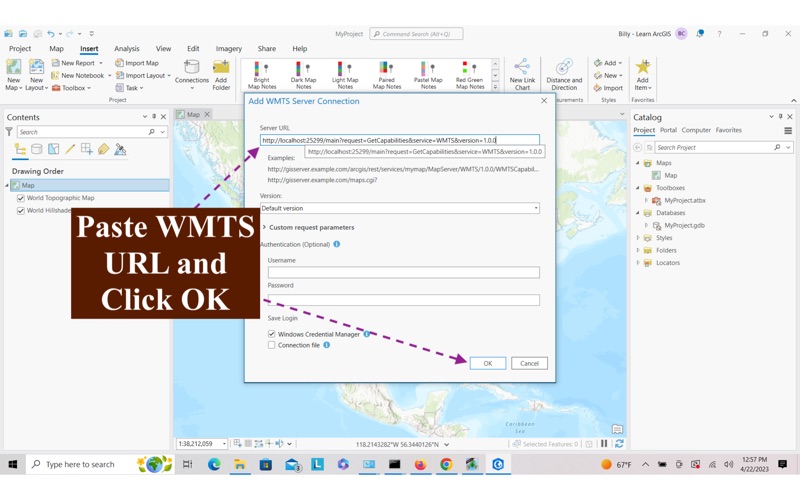Uncheck Windows Credential Manager option
This screenshot has height=500, width=800.
tap(271, 334)
